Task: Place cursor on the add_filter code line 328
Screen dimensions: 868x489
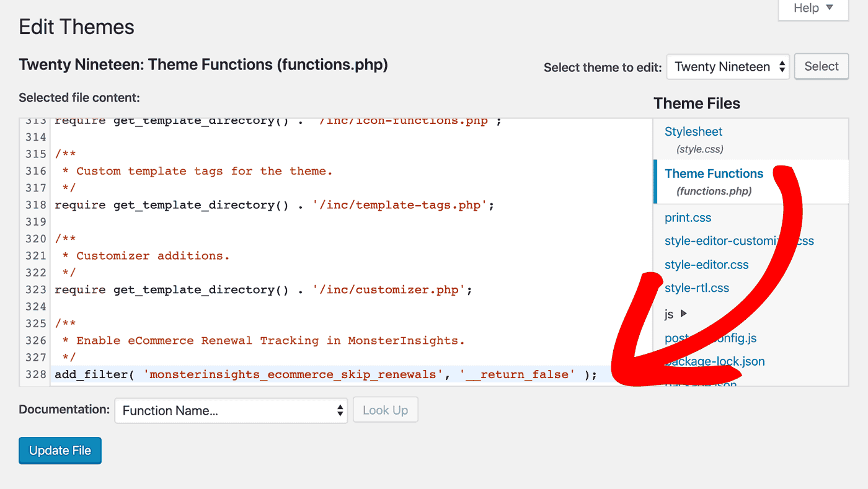Action: tap(325, 374)
